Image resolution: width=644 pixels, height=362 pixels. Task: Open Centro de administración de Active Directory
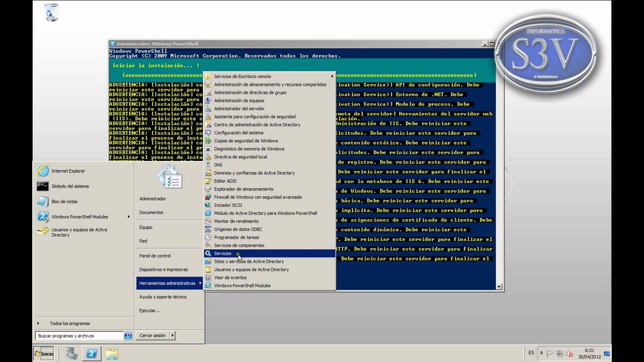pyautogui.click(x=270, y=125)
